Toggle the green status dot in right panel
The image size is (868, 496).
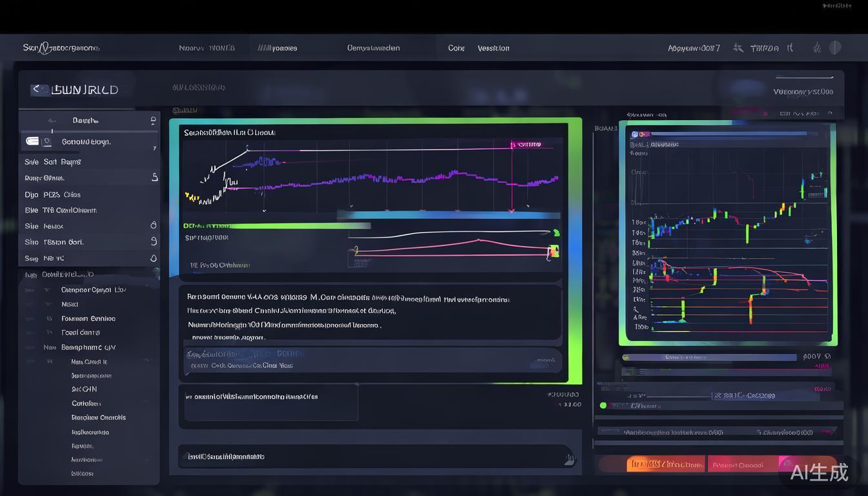(x=603, y=406)
